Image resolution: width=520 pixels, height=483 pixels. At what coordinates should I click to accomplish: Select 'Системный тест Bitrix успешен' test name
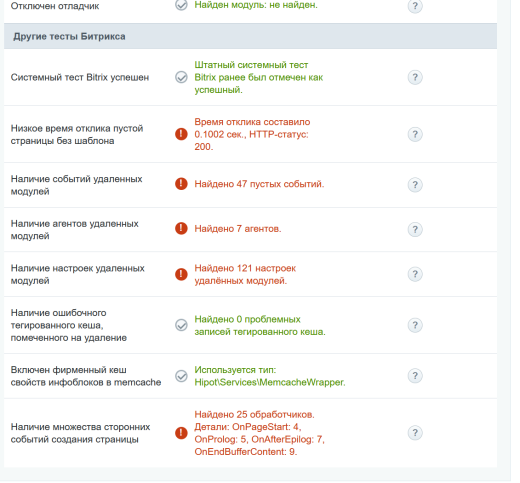click(x=80, y=77)
